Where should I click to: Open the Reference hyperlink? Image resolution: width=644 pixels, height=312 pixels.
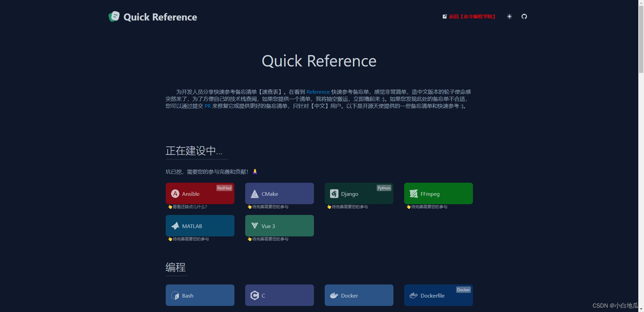click(x=318, y=92)
